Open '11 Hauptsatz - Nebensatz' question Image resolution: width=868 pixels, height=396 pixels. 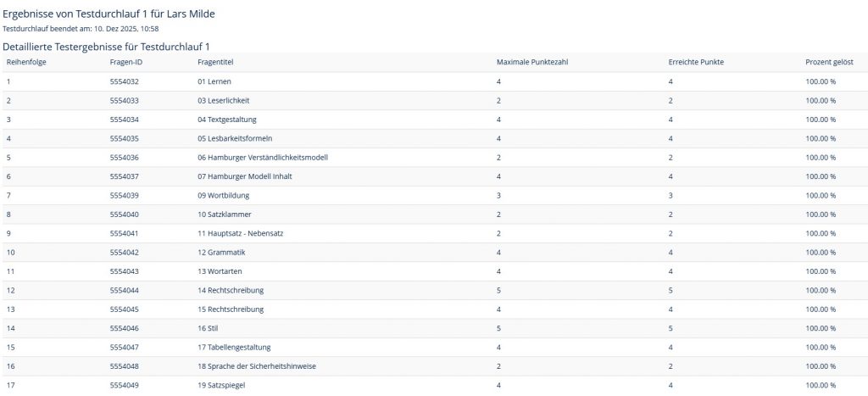click(x=241, y=233)
